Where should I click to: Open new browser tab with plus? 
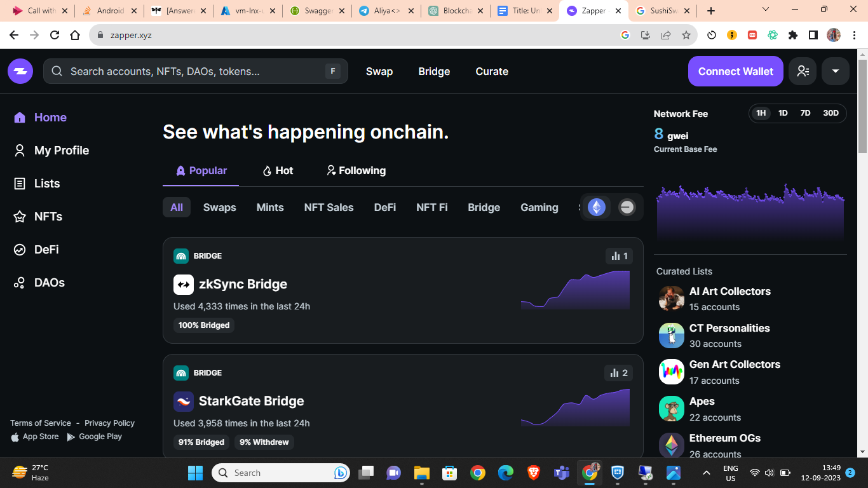click(x=710, y=11)
